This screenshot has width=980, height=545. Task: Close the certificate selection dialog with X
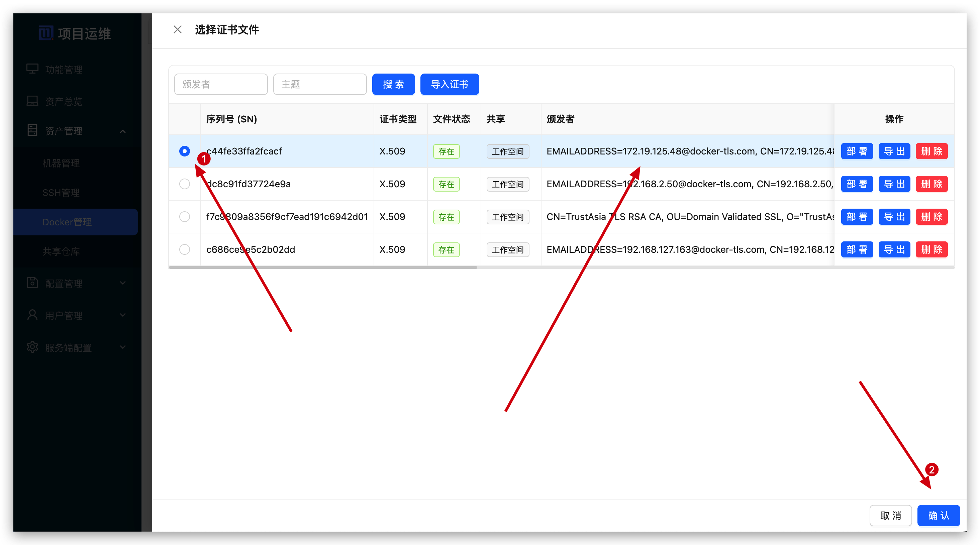point(177,29)
